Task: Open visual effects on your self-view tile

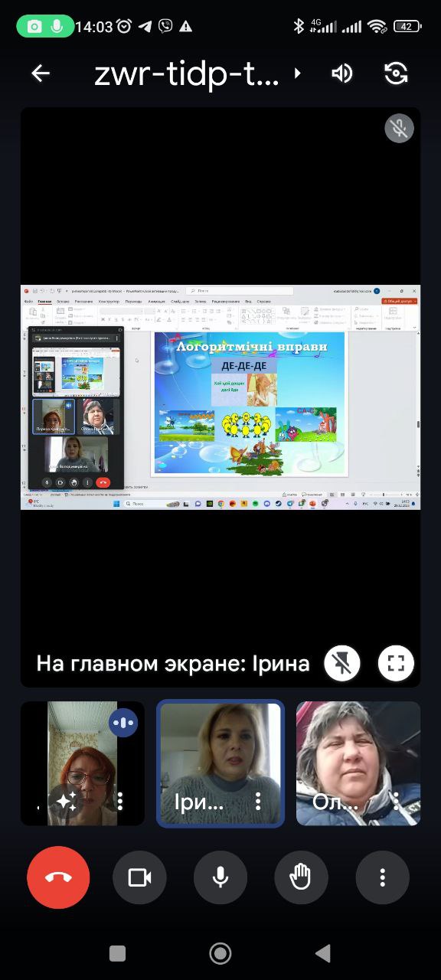Action: [x=67, y=802]
